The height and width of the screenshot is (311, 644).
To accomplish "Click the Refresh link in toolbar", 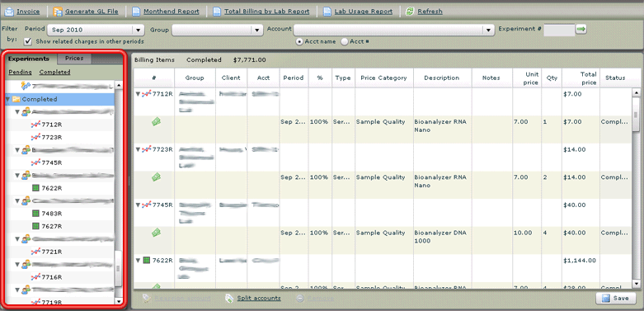I will [x=430, y=12].
